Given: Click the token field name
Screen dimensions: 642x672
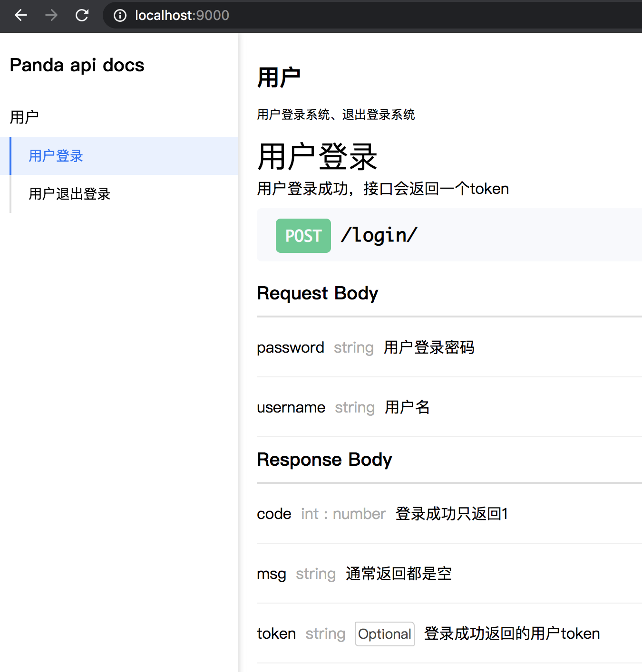Looking at the screenshot, I should coord(276,634).
